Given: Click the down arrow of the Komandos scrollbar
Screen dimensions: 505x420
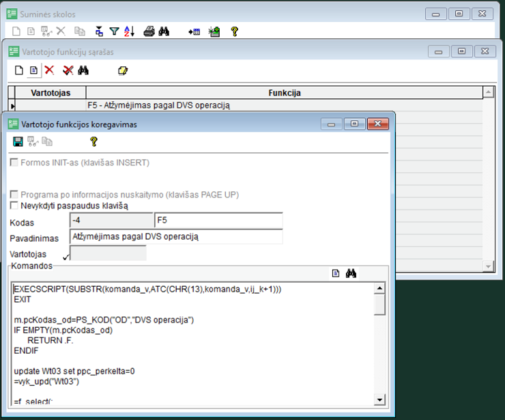Looking at the screenshot, I should point(379,400).
